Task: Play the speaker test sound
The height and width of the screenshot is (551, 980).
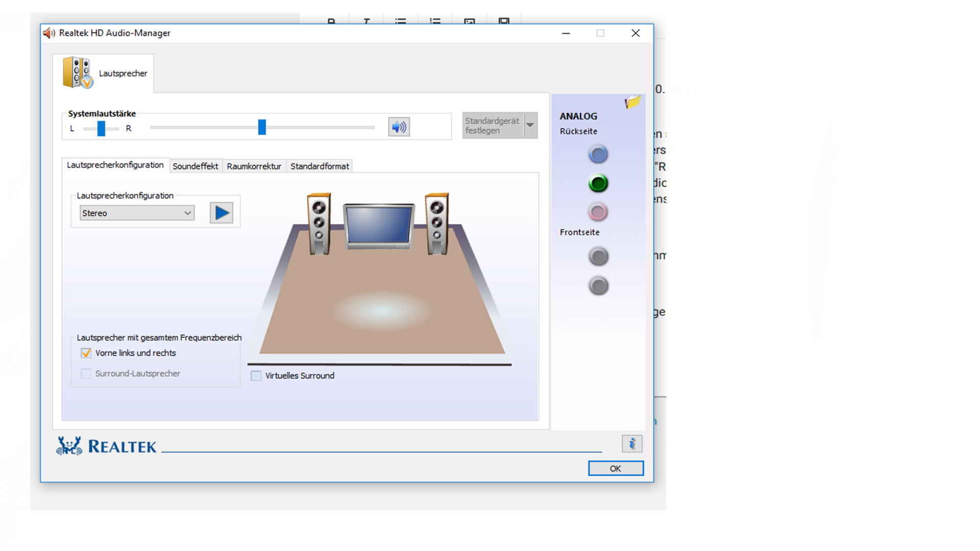Action: click(x=222, y=213)
